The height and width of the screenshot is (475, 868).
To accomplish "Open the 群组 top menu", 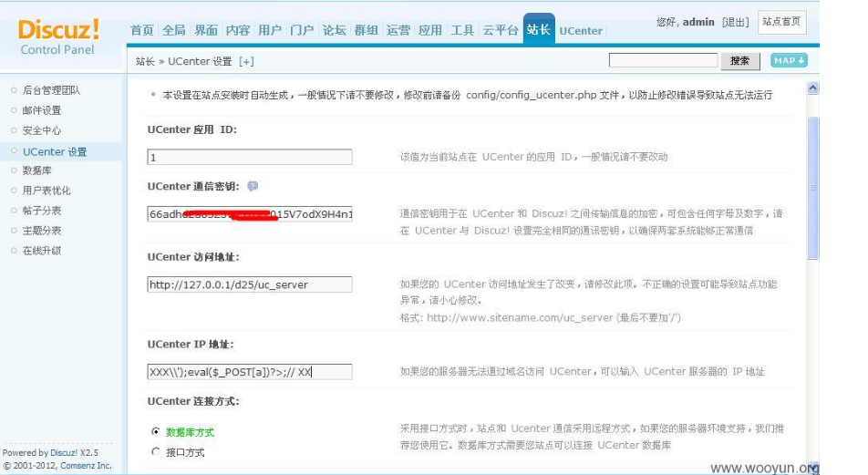I will click(x=367, y=30).
